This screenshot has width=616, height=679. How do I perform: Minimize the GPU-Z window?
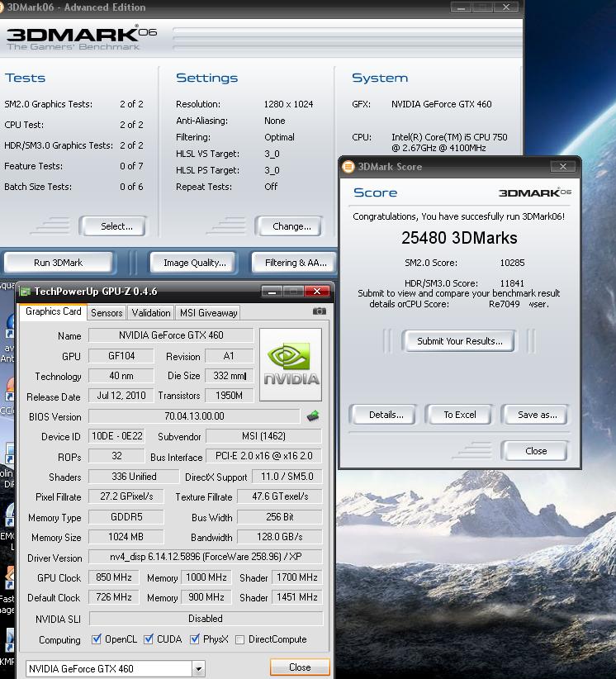pos(272,292)
